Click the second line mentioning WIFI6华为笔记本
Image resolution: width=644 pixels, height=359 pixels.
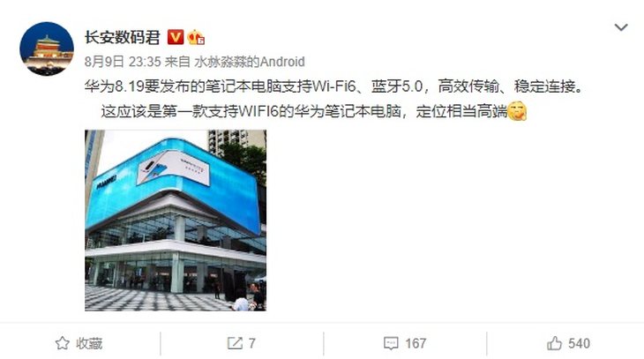[304, 111]
